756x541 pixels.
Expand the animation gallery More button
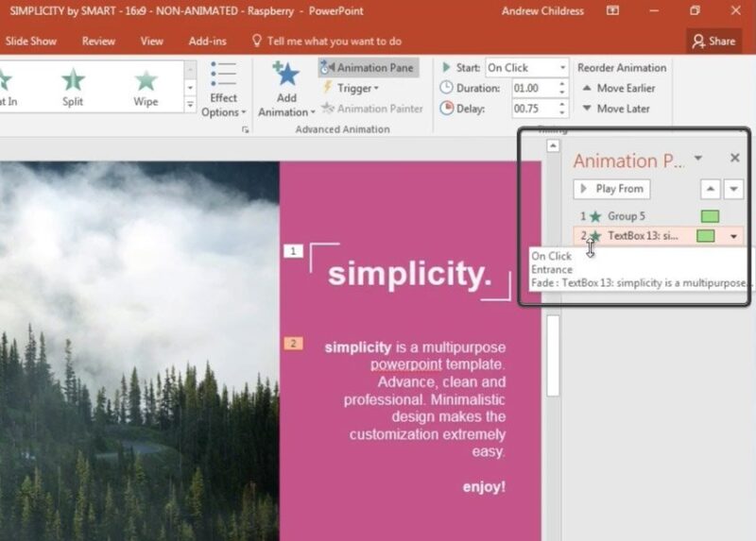[x=190, y=105]
